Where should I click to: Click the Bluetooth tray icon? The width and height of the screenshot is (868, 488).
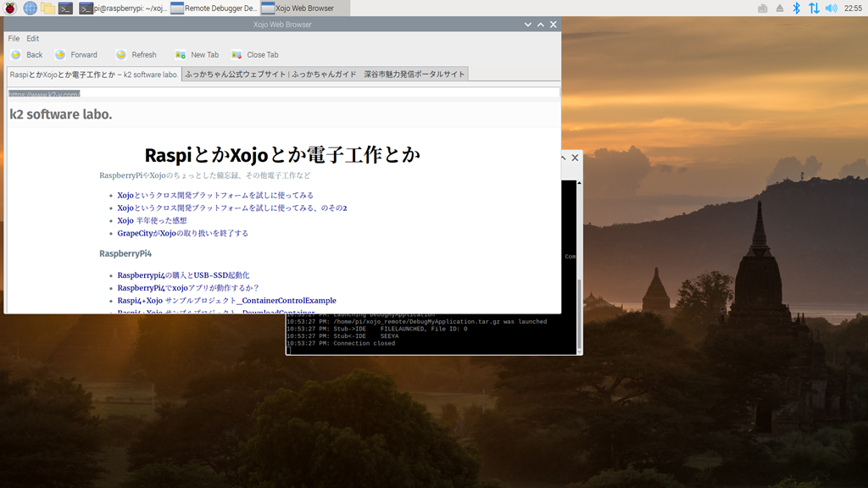pos(796,8)
